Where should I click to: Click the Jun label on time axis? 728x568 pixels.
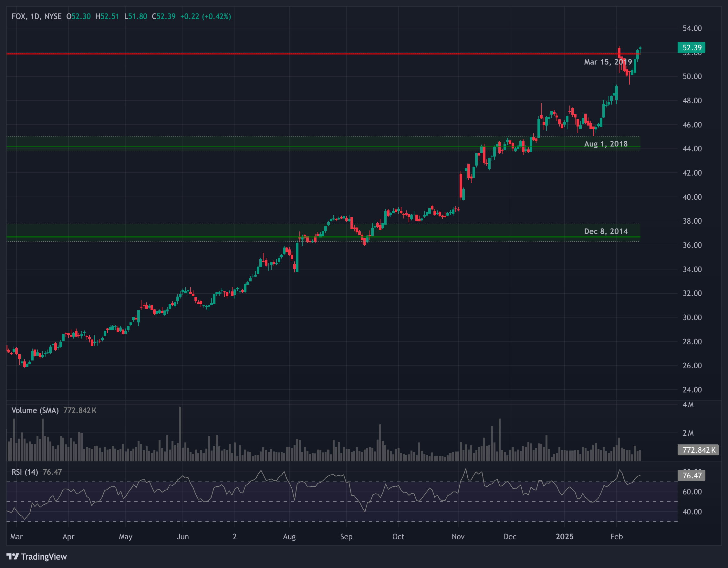point(183,537)
